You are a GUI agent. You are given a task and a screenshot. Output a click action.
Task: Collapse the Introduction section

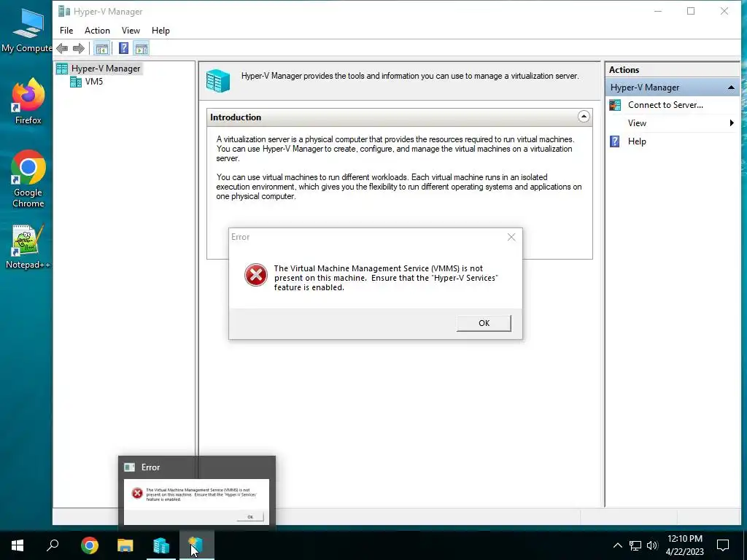[x=584, y=117]
